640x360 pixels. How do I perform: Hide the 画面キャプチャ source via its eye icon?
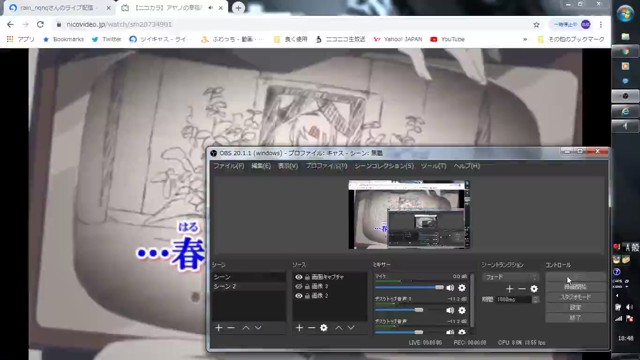pyautogui.click(x=299, y=277)
